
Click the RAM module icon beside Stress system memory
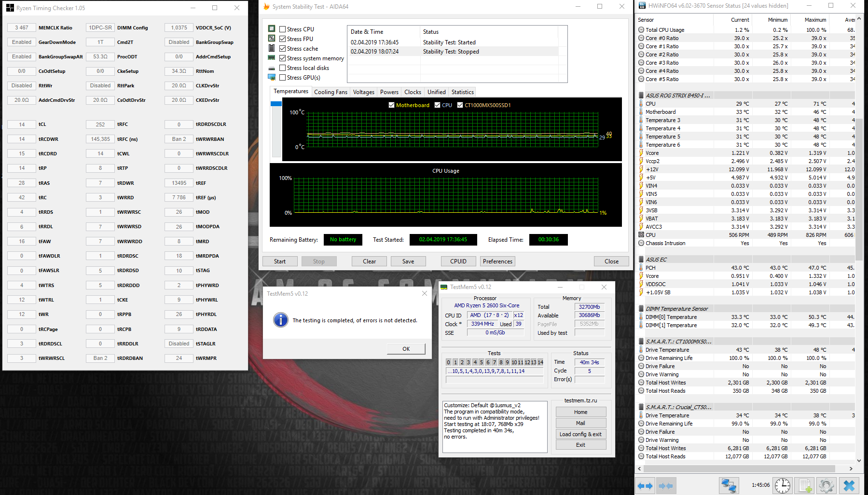(272, 58)
